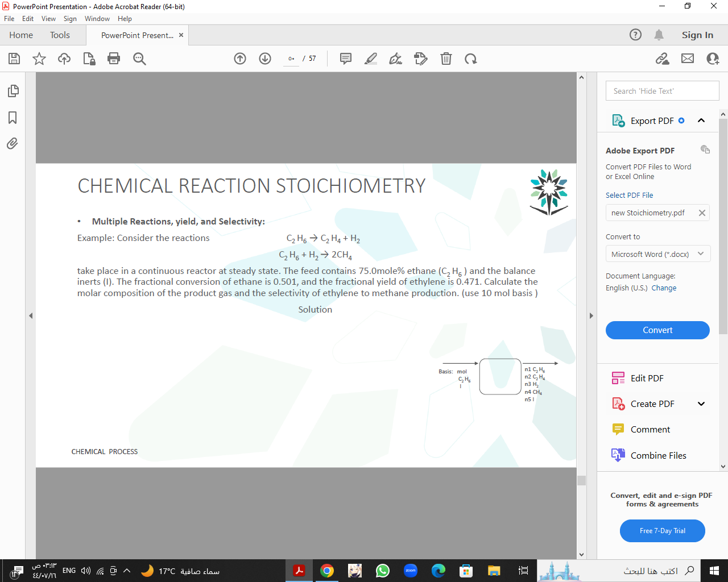This screenshot has height=582, width=728.
Task: Open the Attachments paperclip panel
Action: pyautogui.click(x=12, y=143)
